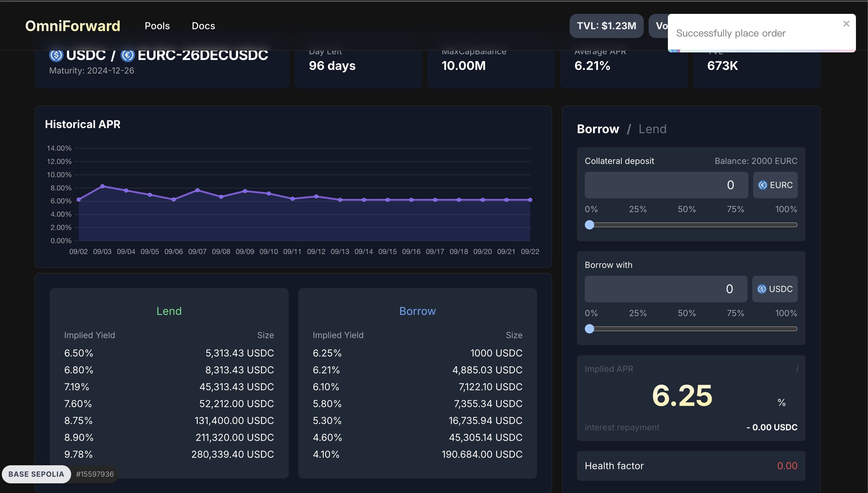The image size is (868, 493).
Task: Click the Collateral deposit slider handle
Action: pos(590,225)
